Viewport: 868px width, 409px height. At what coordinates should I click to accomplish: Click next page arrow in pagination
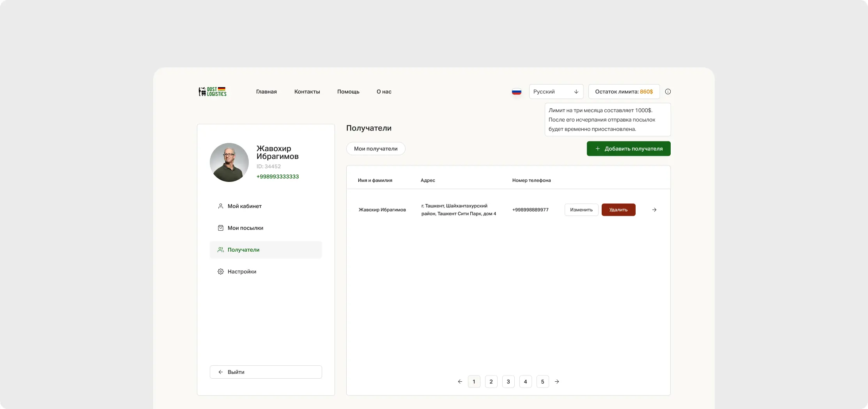tap(557, 382)
